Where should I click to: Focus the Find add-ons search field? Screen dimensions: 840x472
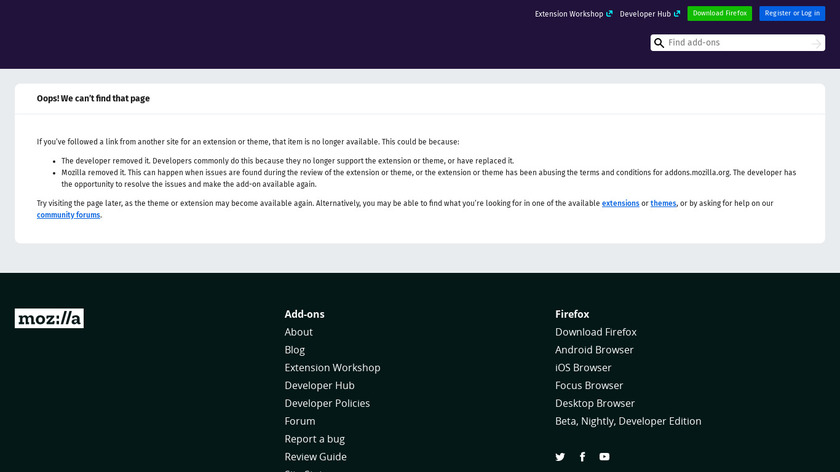(738, 43)
